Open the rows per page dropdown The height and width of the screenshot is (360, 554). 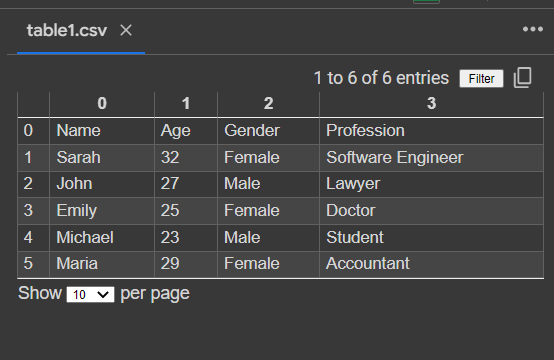[90, 294]
